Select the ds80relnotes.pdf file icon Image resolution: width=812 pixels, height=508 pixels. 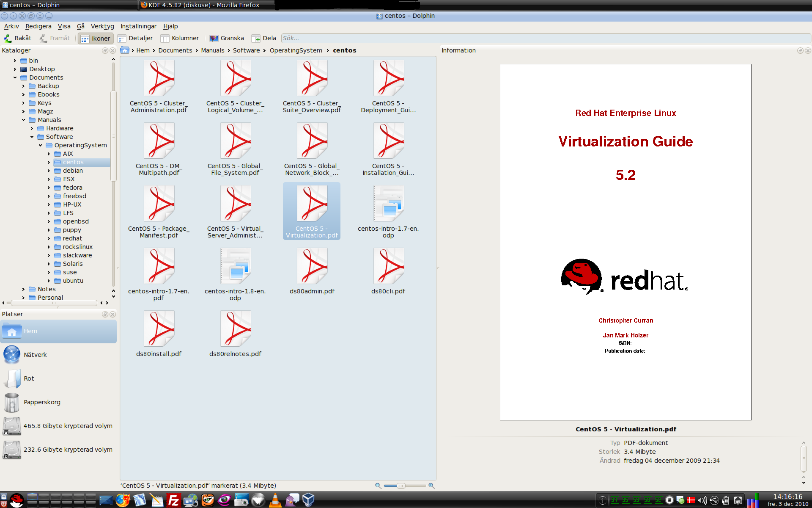235,329
